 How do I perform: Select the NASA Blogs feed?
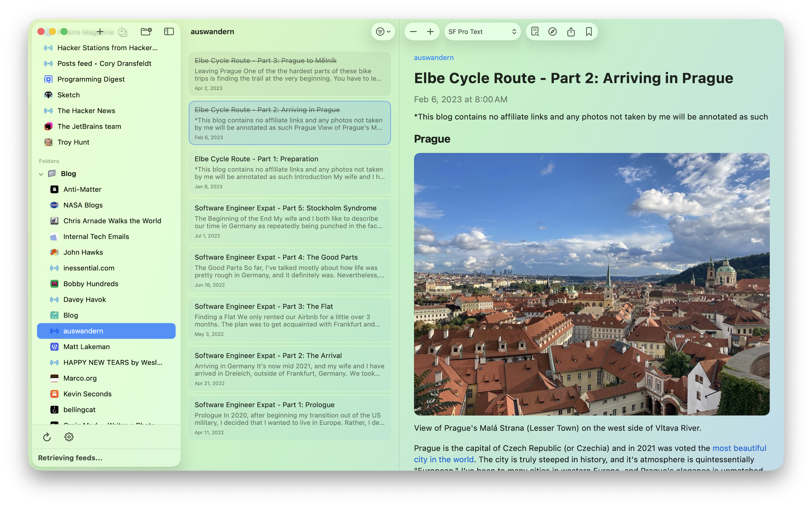pos(83,205)
